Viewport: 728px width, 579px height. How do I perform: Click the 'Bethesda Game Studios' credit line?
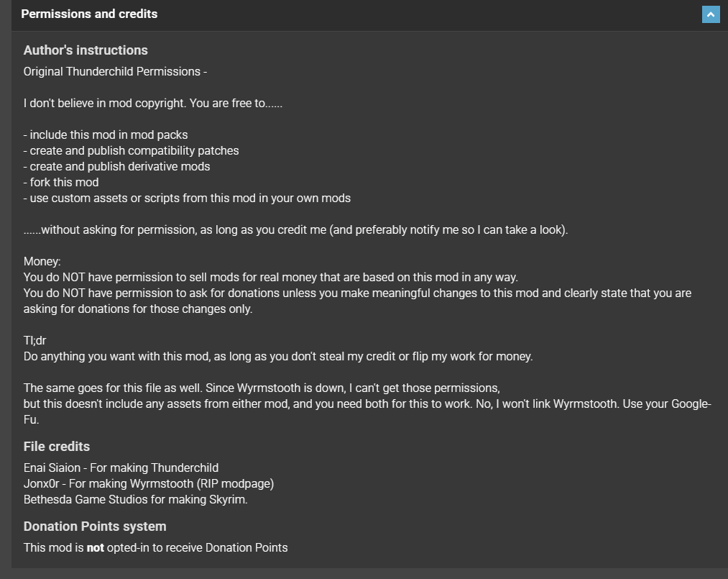click(135, 499)
